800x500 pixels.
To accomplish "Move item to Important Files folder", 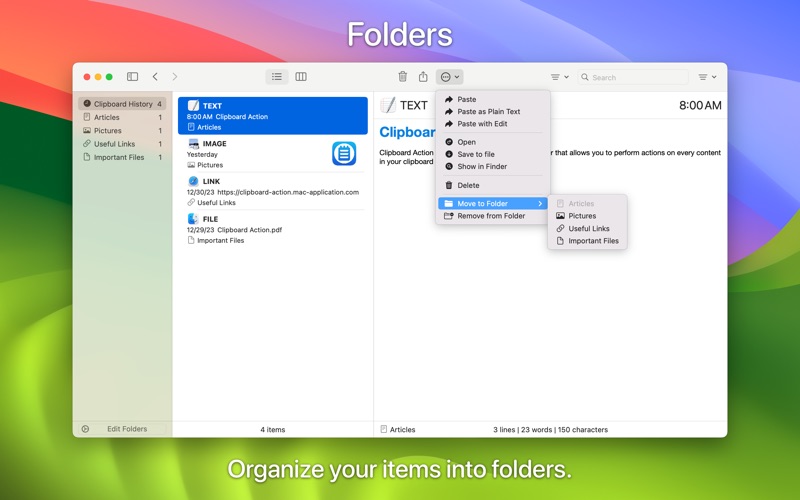I will [x=587, y=241].
